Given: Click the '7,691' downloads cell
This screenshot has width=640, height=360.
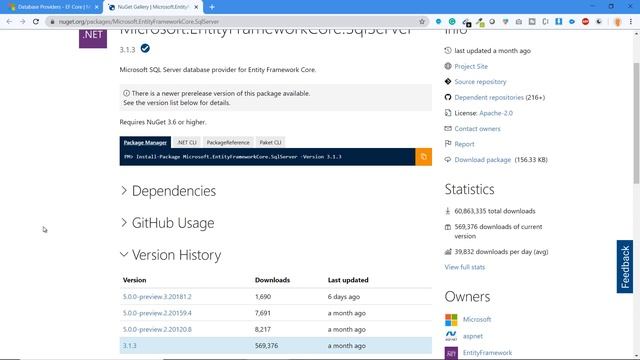Looking at the screenshot, I should click(263, 313).
